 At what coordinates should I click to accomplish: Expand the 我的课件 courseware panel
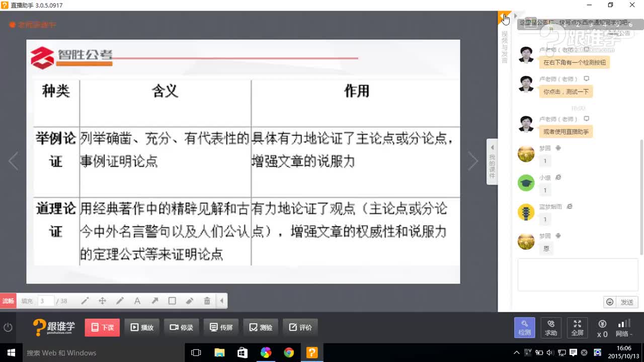pos(492,161)
